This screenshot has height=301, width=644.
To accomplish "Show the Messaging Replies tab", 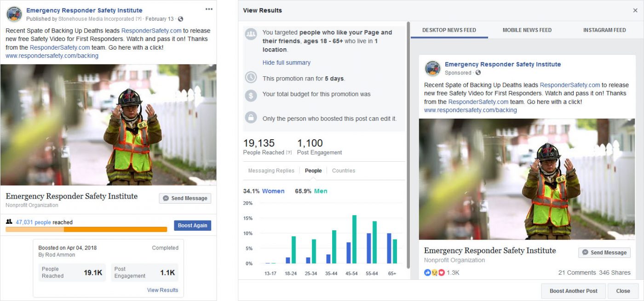I will click(x=271, y=170).
